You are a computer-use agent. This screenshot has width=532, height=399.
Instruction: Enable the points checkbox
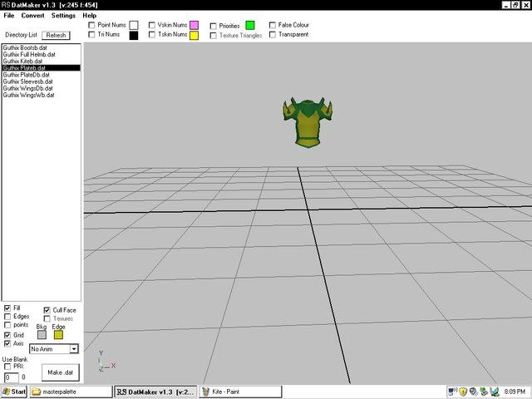pos(7,325)
